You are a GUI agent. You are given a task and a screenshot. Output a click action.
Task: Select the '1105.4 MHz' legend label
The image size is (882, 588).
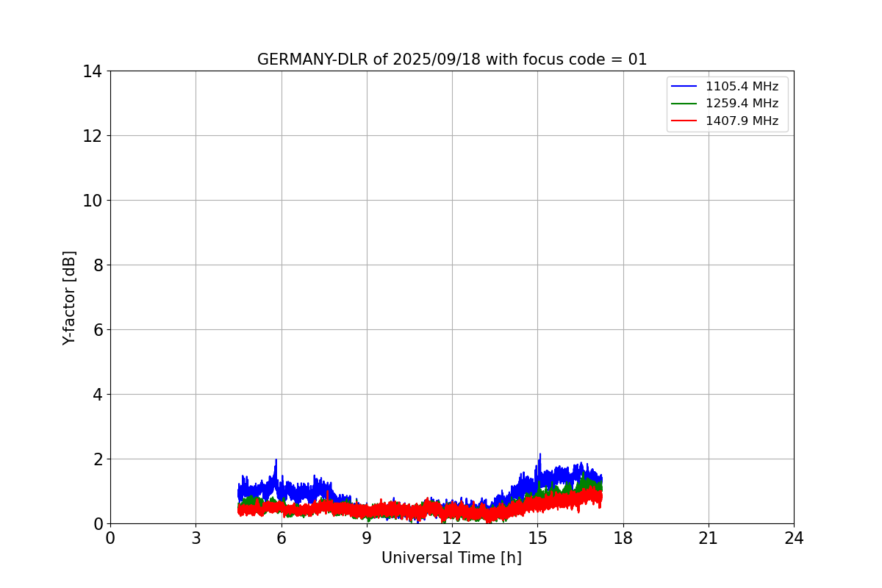point(742,87)
